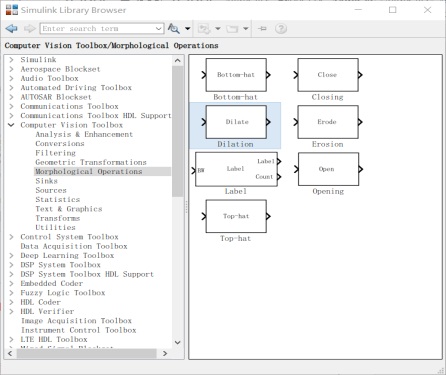Select the Label block

coord(236,169)
